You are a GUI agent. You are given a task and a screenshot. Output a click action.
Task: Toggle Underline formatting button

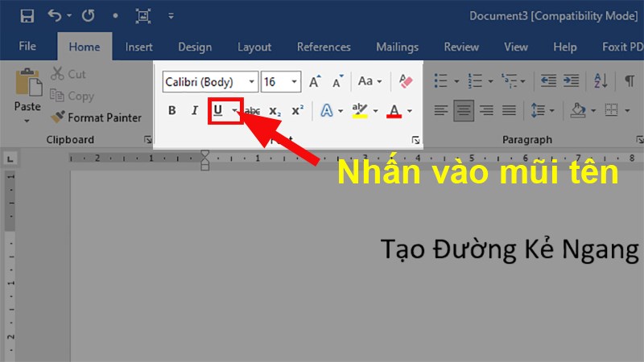coord(217,110)
